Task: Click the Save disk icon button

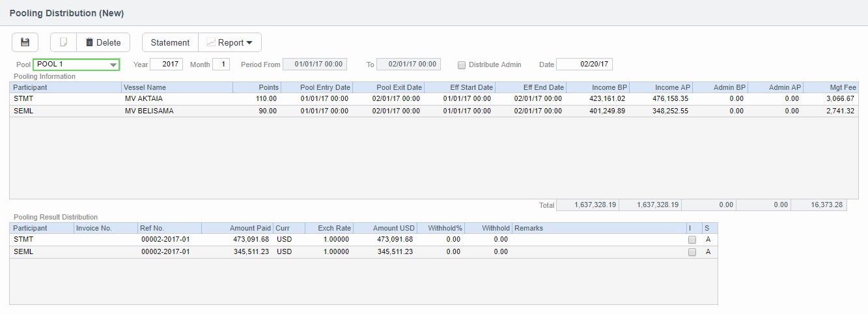Action: 25,42
